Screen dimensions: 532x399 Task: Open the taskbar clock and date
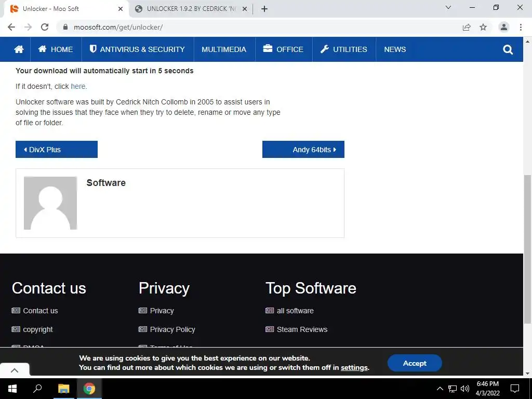[487, 389]
